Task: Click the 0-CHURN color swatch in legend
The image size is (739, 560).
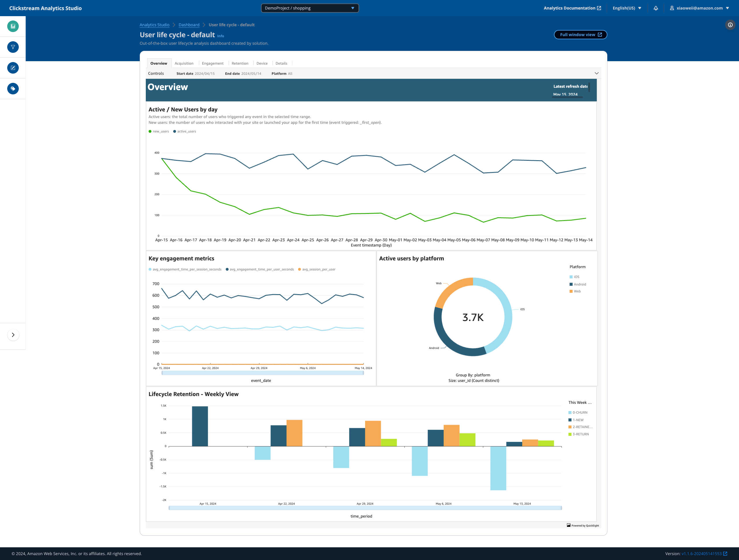Action: (570, 413)
